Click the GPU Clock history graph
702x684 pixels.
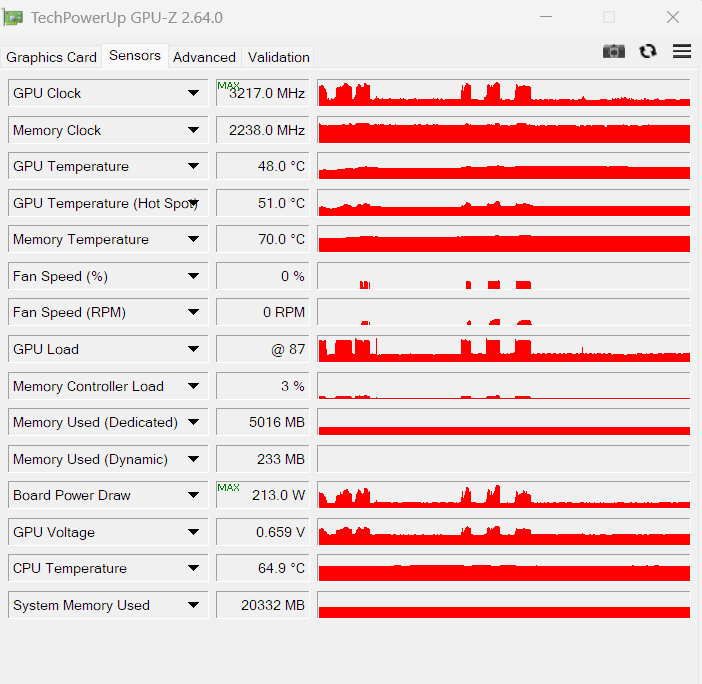[x=504, y=93]
